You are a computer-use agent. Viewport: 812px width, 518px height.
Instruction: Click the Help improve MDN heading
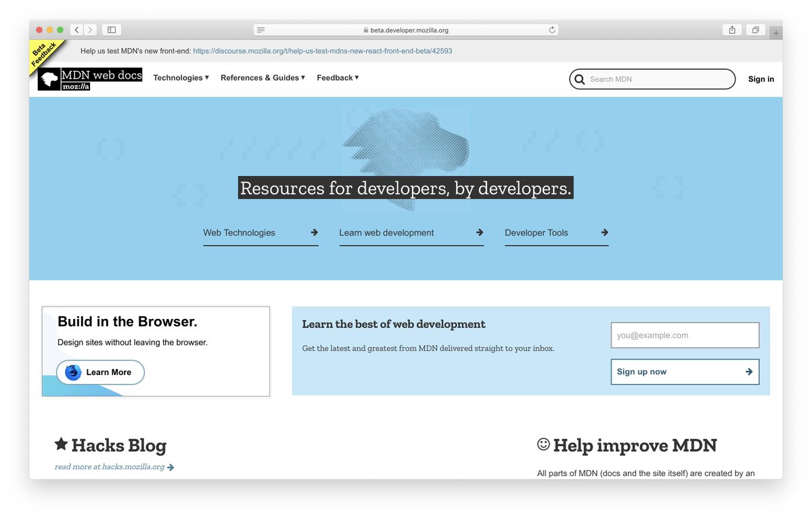[635, 446]
